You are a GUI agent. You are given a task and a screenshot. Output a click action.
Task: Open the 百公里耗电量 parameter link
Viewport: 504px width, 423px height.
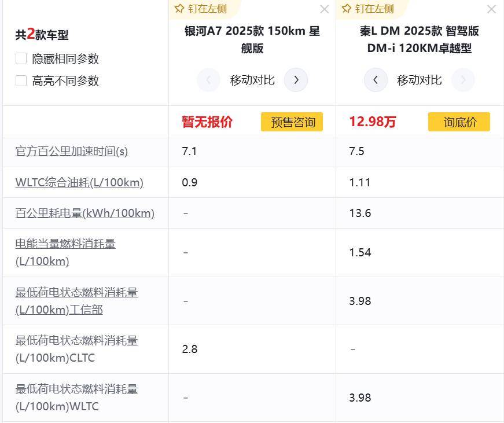(85, 213)
